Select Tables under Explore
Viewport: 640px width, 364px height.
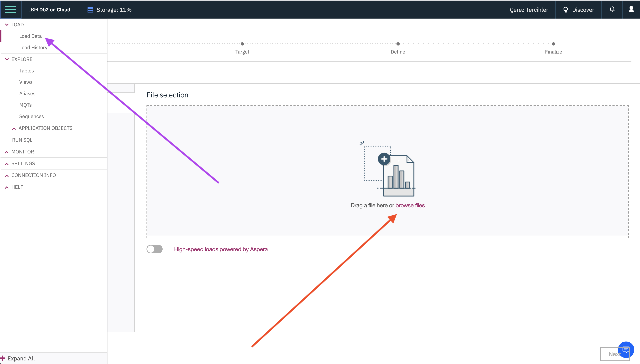pyautogui.click(x=26, y=71)
